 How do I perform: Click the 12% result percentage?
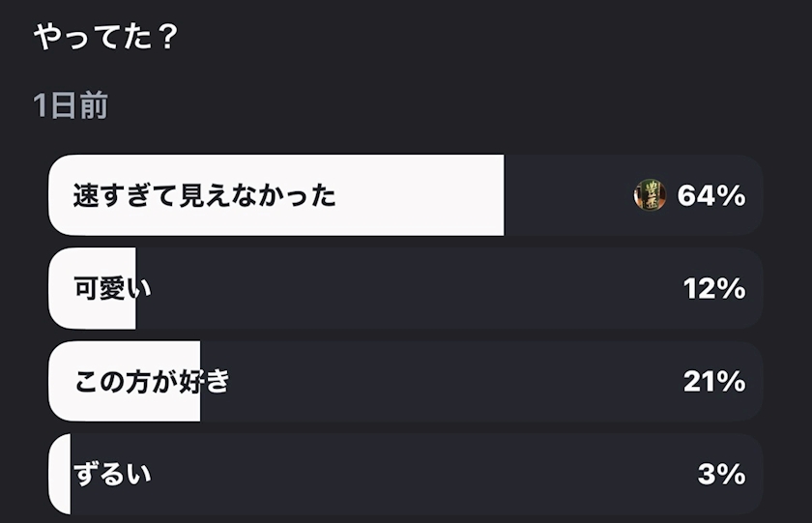(x=713, y=288)
